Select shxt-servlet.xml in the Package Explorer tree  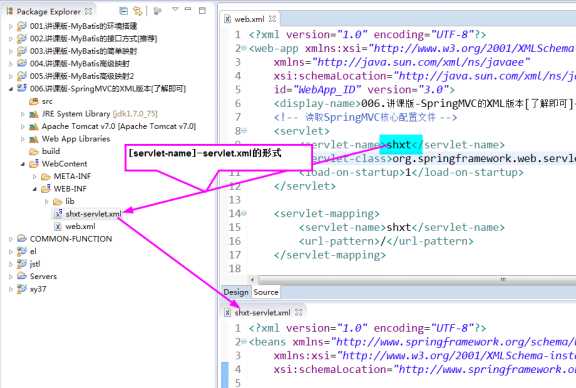[x=93, y=214]
